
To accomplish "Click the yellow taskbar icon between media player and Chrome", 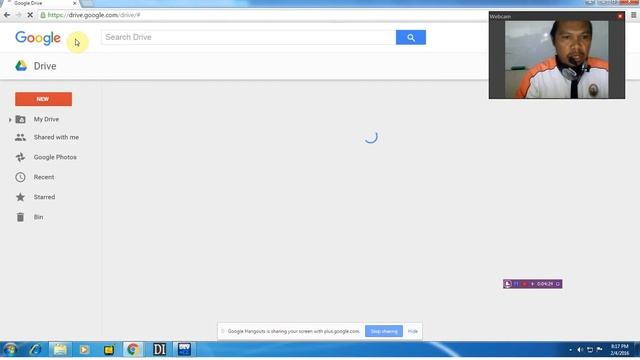I will point(109,350).
